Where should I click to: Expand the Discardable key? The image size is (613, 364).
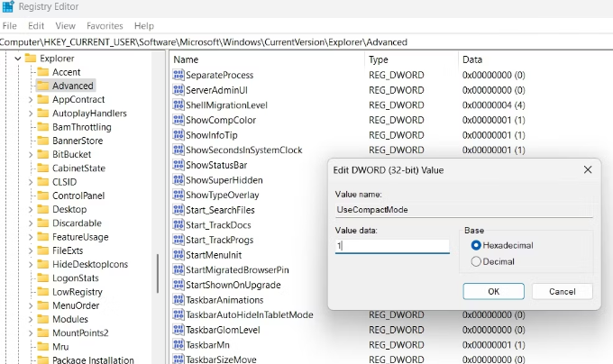(31, 223)
